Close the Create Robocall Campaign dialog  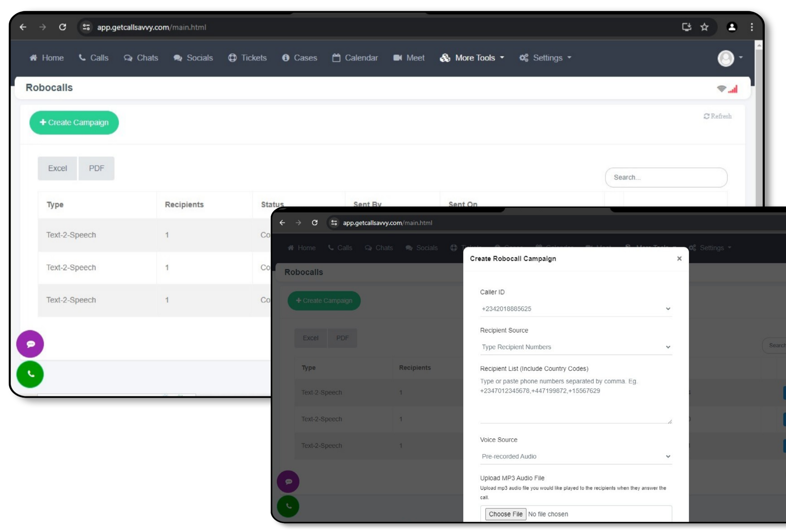point(679,259)
